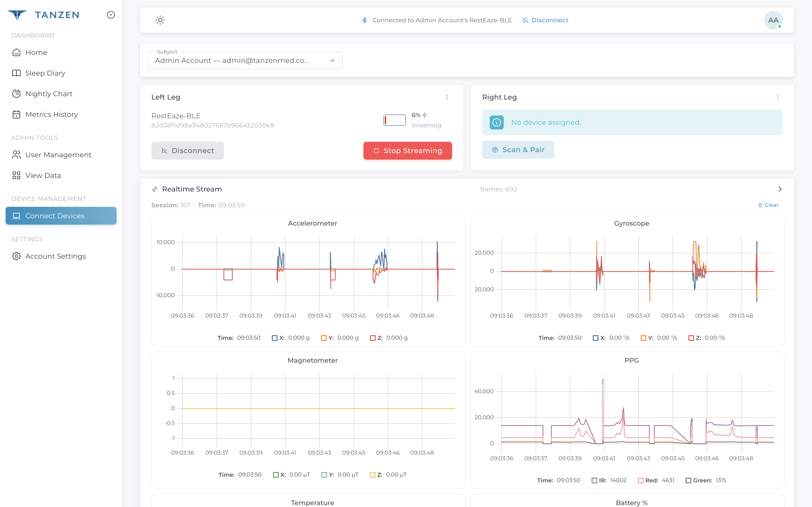This screenshot has height=507, width=812.
Task: Select Sleep Diary in the sidebar
Action: (45, 73)
